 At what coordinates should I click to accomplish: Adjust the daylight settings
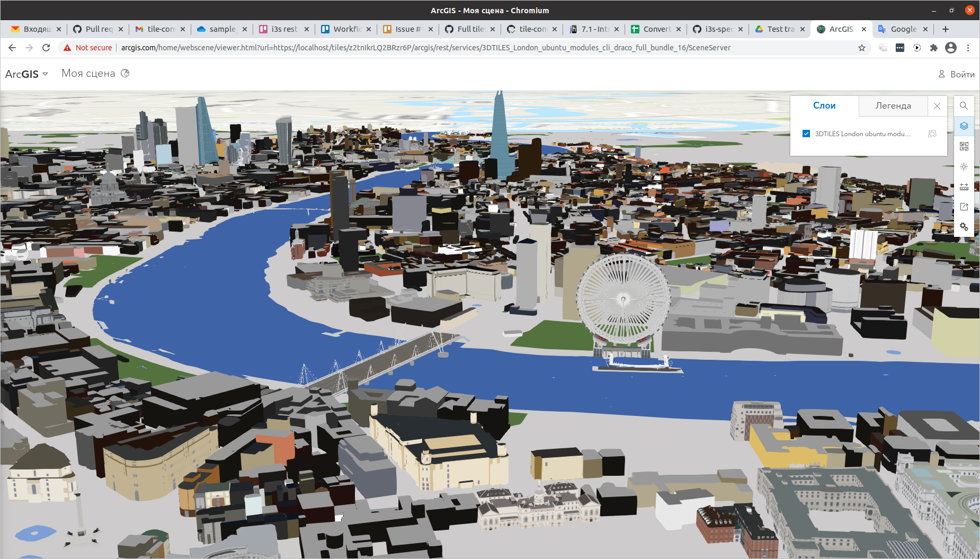(x=964, y=166)
